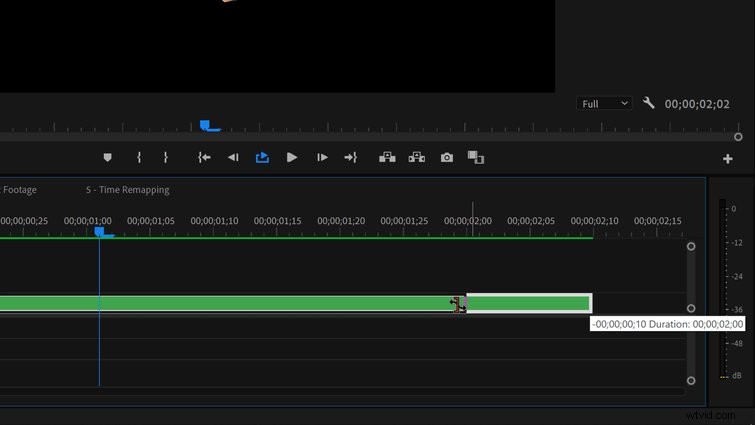Click the Extract button
Viewport: 755px width, 425px height.
(x=417, y=157)
